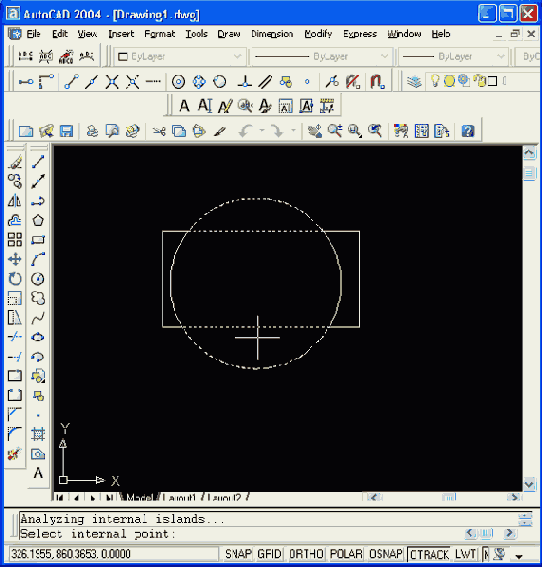Screen dimensions: 542x567
Task: Click the Snap to Center icon
Action: point(178,82)
